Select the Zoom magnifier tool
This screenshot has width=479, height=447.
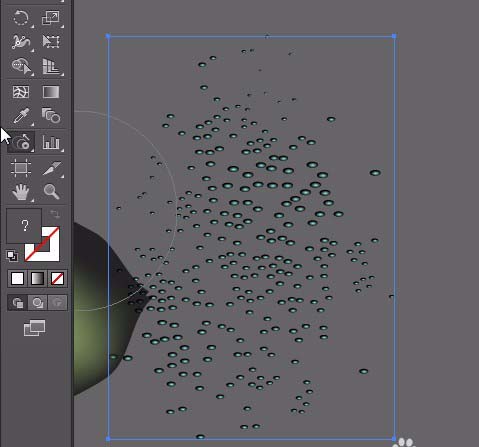click(51, 192)
